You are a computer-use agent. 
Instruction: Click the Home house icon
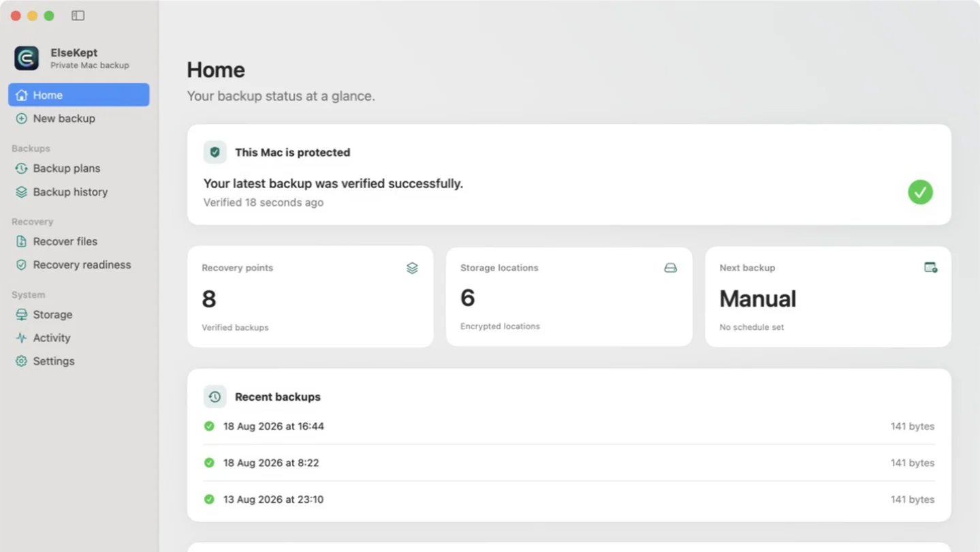[22, 95]
